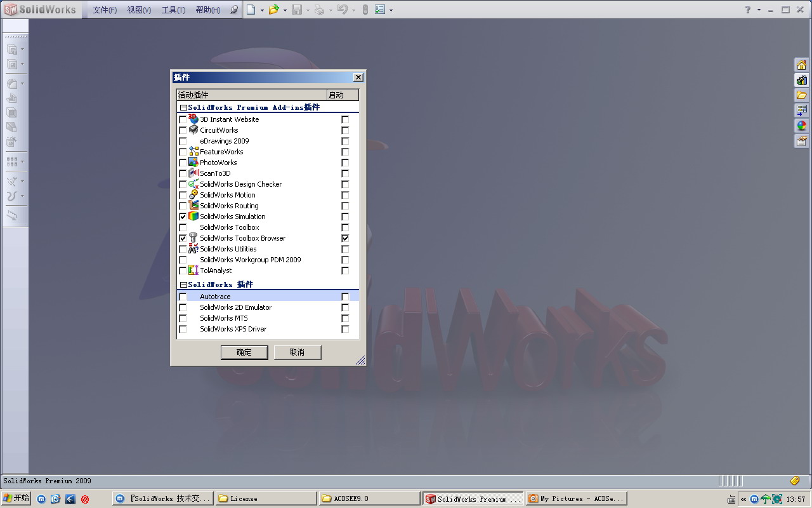Click the CircuitWorks chip icon

coord(193,130)
